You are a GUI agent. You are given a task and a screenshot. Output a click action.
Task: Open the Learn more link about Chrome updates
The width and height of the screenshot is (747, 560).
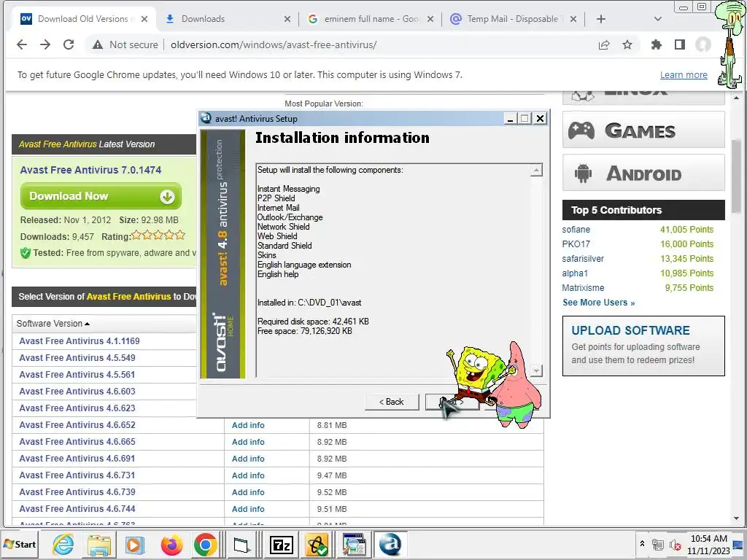click(x=684, y=75)
